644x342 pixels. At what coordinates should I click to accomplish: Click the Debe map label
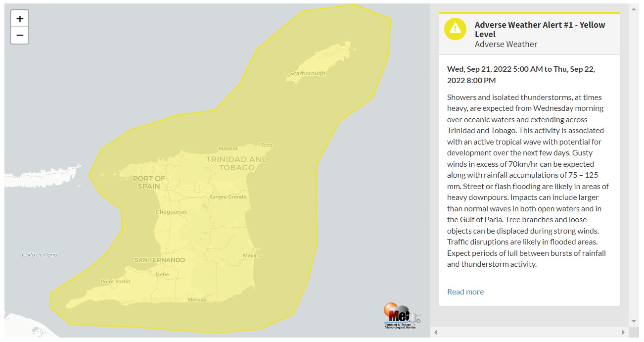(162, 274)
